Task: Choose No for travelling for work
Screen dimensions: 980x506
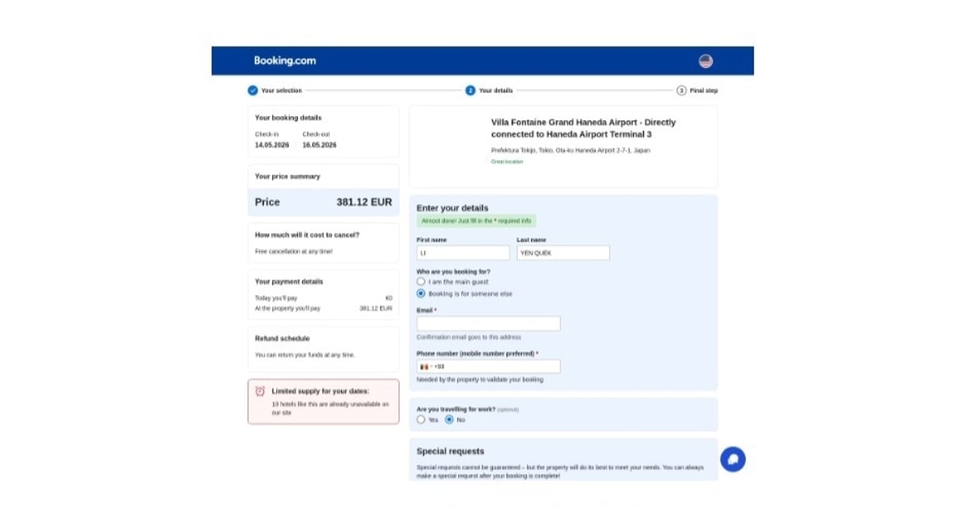Action: tap(449, 419)
